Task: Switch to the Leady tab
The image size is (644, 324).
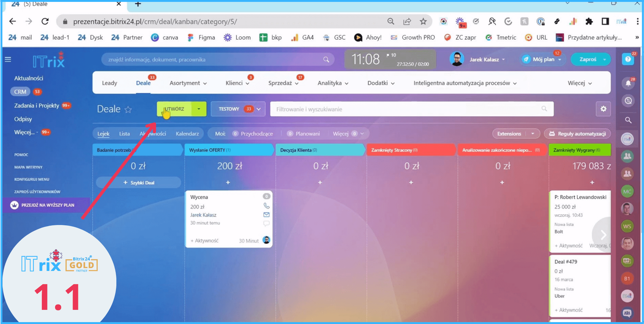Action: pos(109,83)
